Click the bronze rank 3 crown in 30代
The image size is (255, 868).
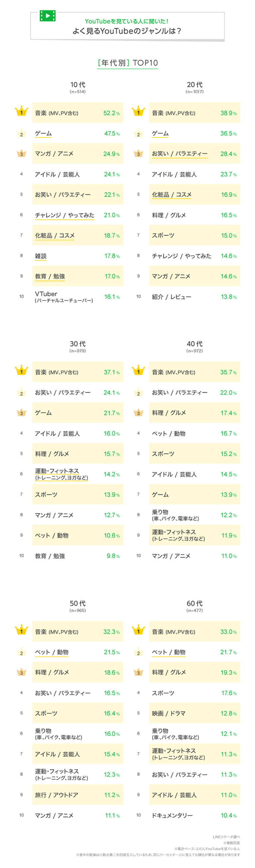pyautogui.click(x=22, y=413)
